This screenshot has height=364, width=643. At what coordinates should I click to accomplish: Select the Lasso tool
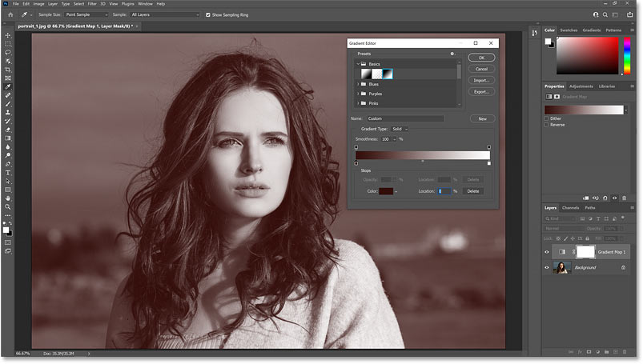[x=8, y=53]
